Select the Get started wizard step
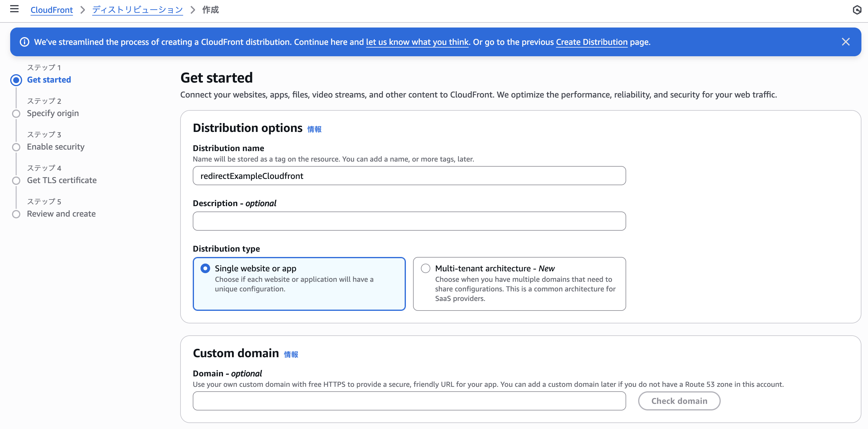This screenshot has height=429, width=868. point(49,80)
